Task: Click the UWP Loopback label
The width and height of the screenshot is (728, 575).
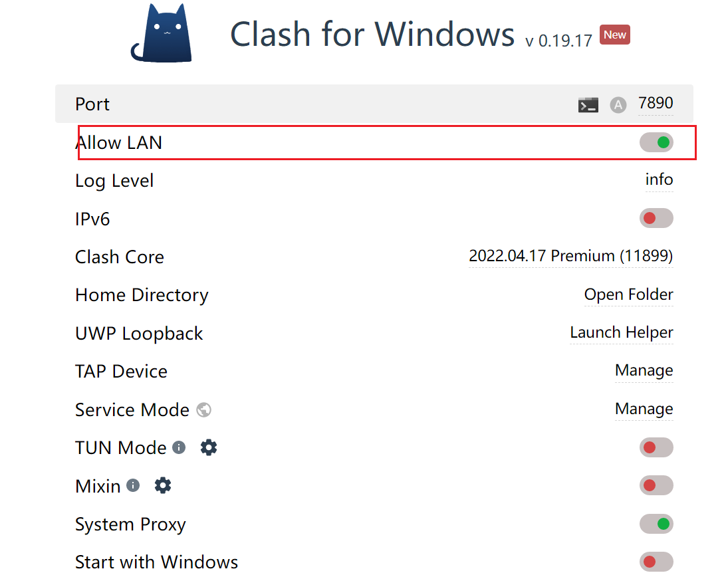Action: coord(140,334)
